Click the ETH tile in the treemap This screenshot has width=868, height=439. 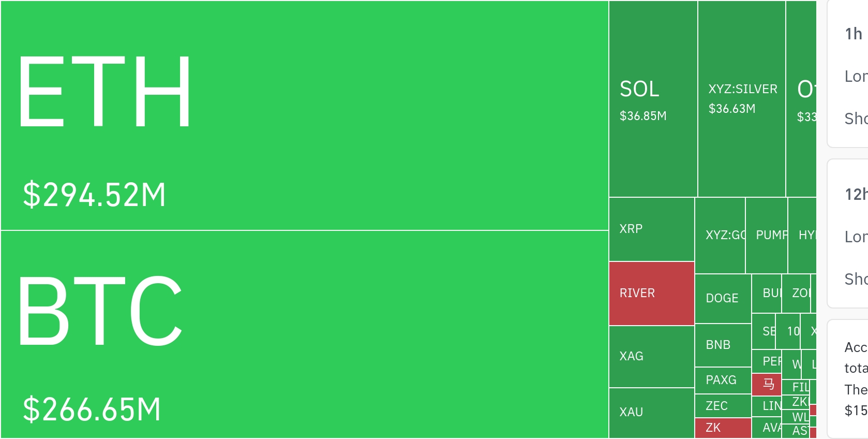tap(304, 115)
